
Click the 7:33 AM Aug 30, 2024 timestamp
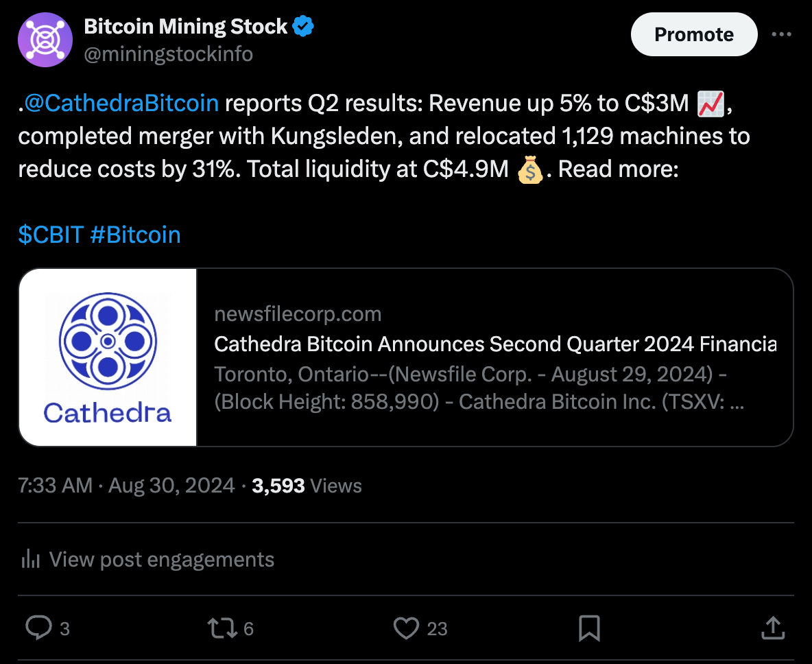(x=127, y=486)
